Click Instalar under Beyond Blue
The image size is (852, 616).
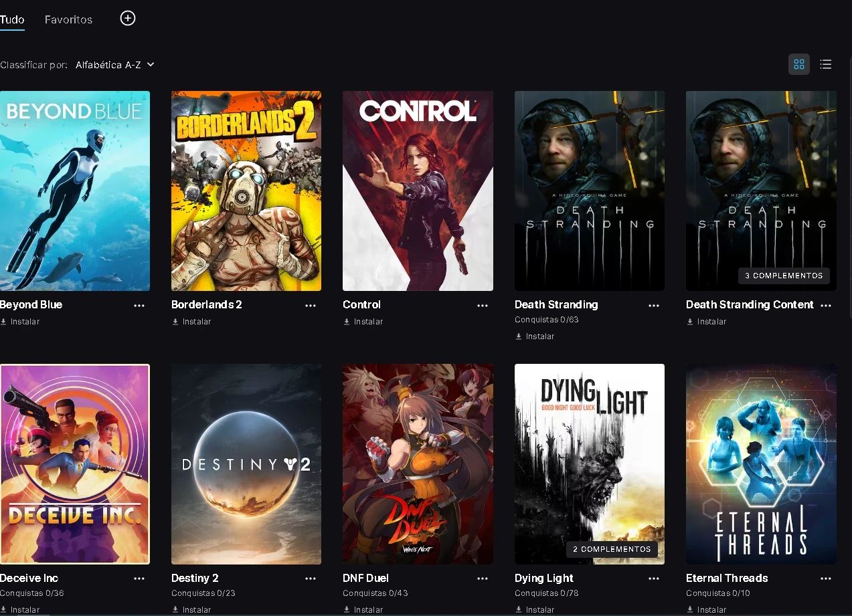coord(20,322)
